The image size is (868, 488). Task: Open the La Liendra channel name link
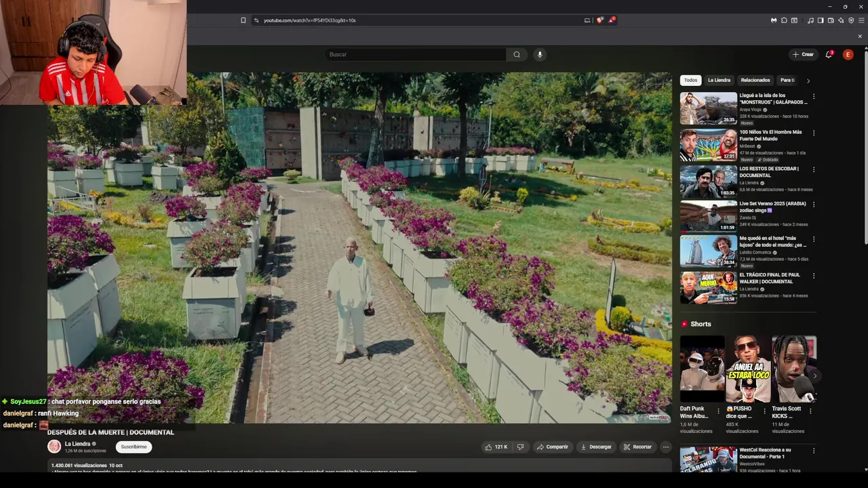tap(77, 444)
